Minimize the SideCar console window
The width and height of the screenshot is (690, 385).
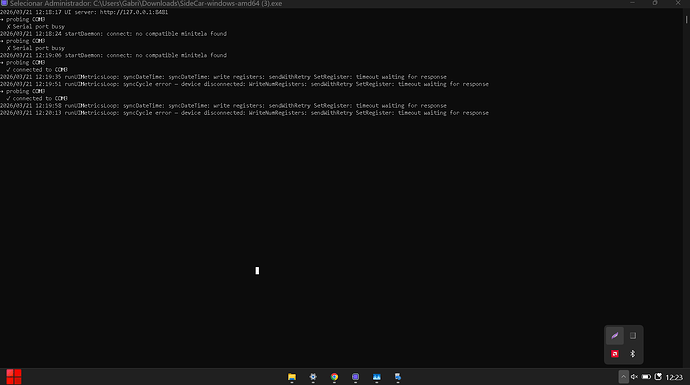click(x=632, y=3)
